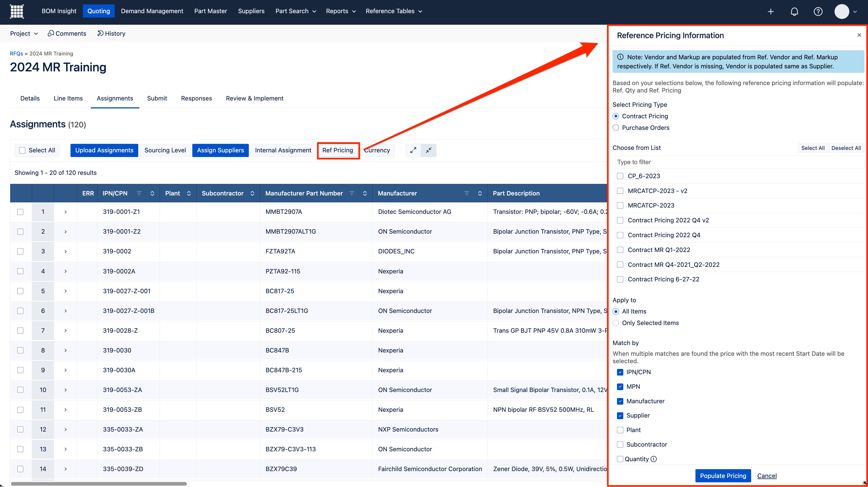Tick the Select All checkbox in toolbar
The height and width of the screenshot is (487, 868).
22,150
